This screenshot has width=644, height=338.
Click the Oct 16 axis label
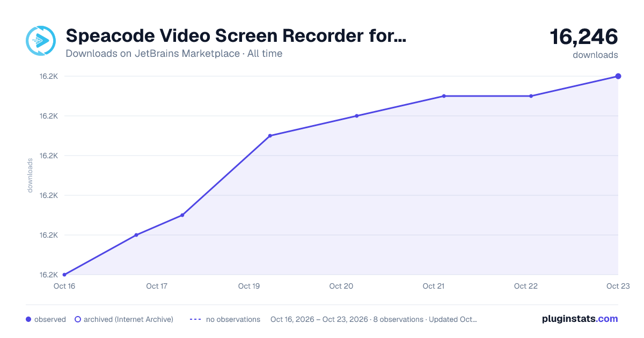tap(64, 286)
